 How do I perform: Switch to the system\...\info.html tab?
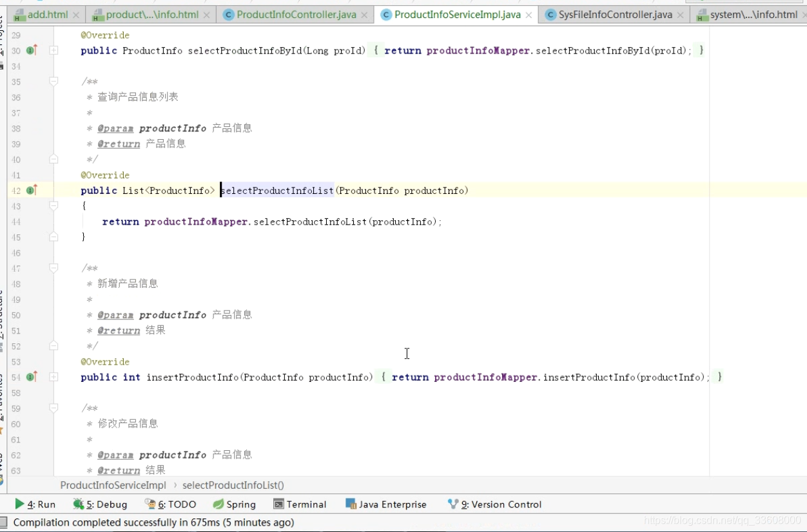pos(754,14)
